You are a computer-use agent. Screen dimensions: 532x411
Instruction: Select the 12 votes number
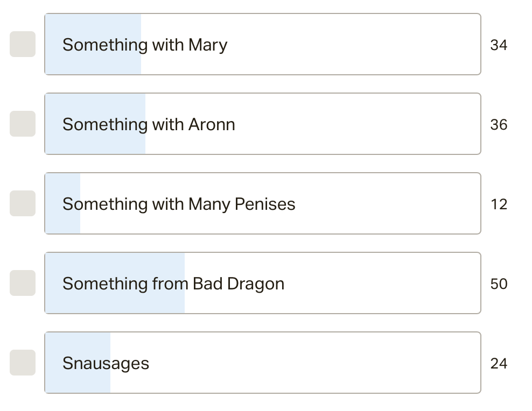pos(499,204)
